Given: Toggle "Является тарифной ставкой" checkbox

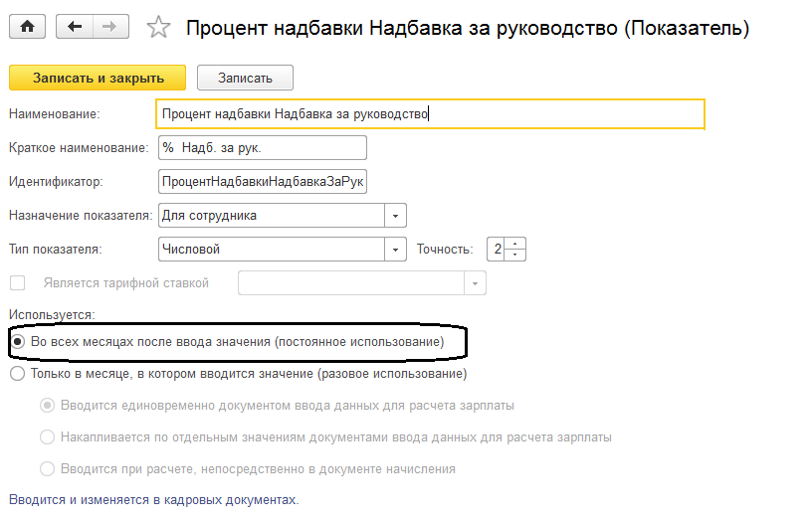Looking at the screenshot, I should (17, 283).
